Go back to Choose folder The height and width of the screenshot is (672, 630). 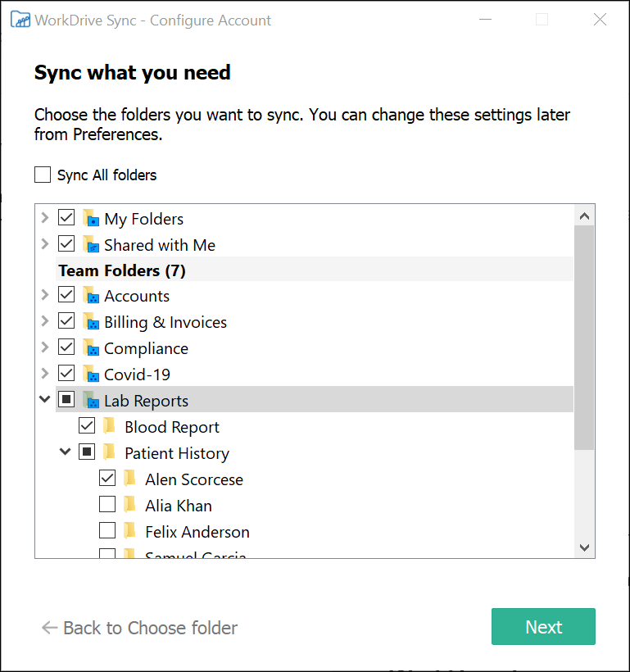point(140,628)
